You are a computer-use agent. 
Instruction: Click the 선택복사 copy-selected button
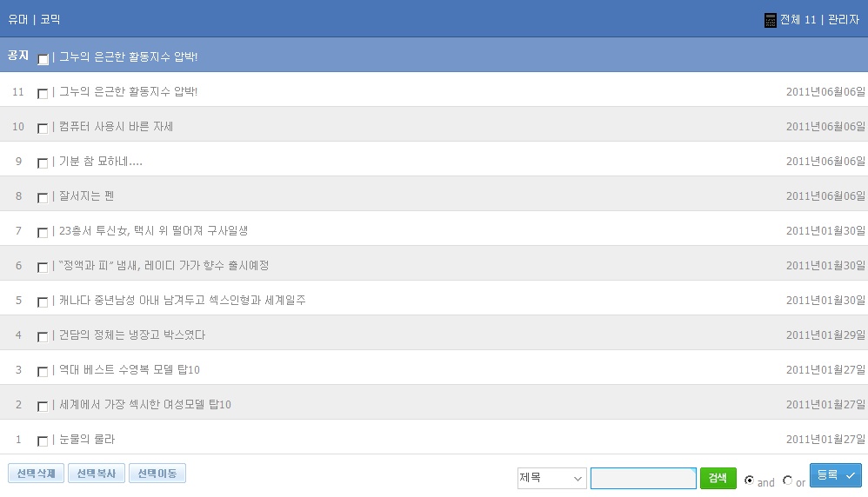[x=96, y=474]
